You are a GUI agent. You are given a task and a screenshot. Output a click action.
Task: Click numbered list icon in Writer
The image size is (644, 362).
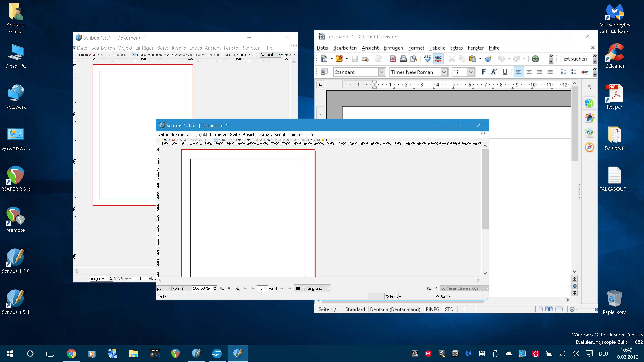point(564,72)
